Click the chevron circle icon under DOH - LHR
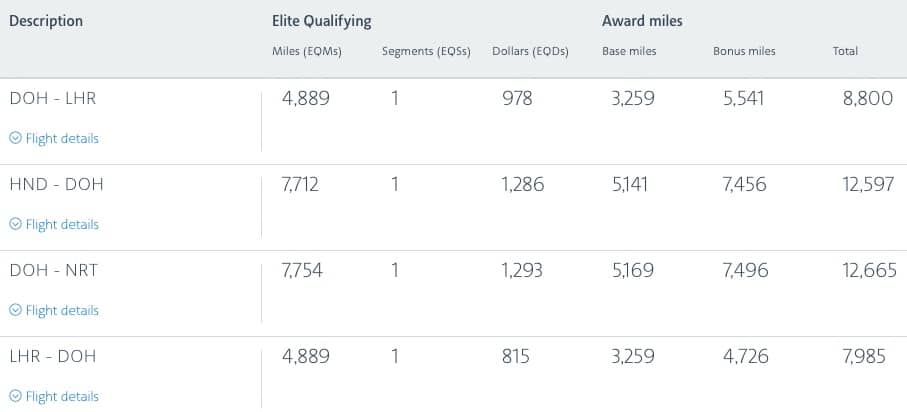The width and height of the screenshot is (907, 412). pyautogui.click(x=16, y=138)
